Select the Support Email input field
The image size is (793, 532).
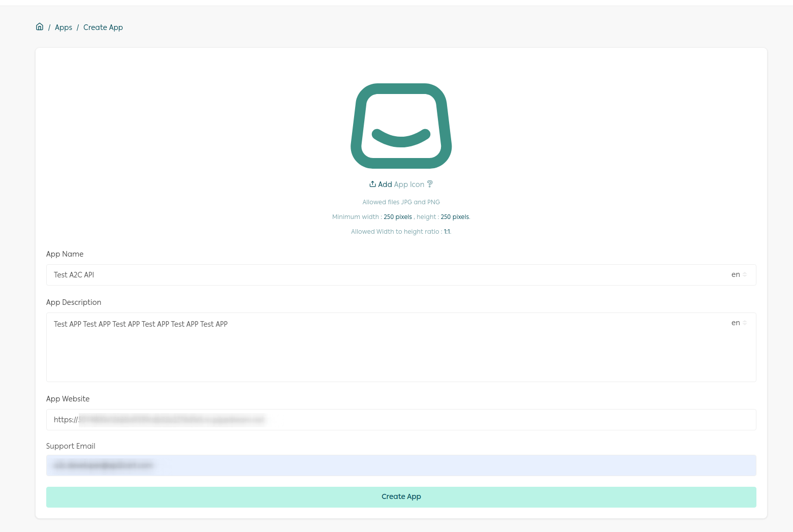(401, 465)
